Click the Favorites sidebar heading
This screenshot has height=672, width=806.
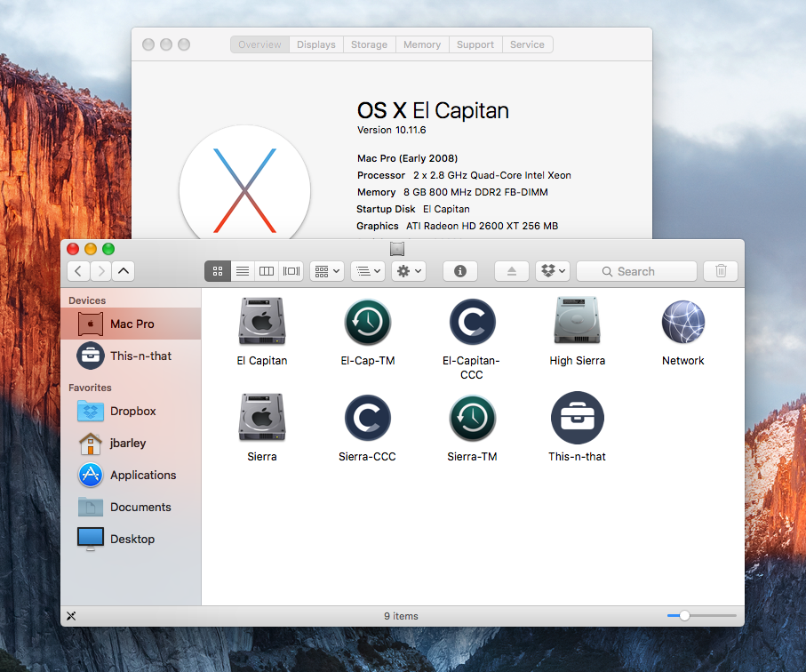[x=90, y=388]
